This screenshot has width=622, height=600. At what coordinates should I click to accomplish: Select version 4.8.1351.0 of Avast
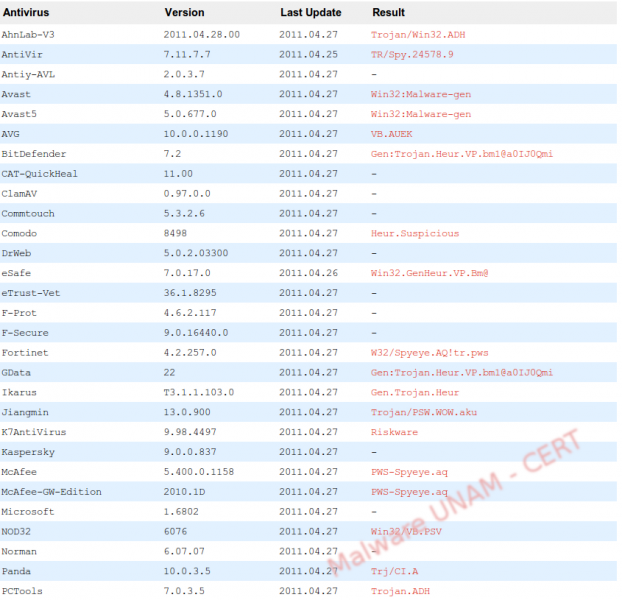coord(193,94)
